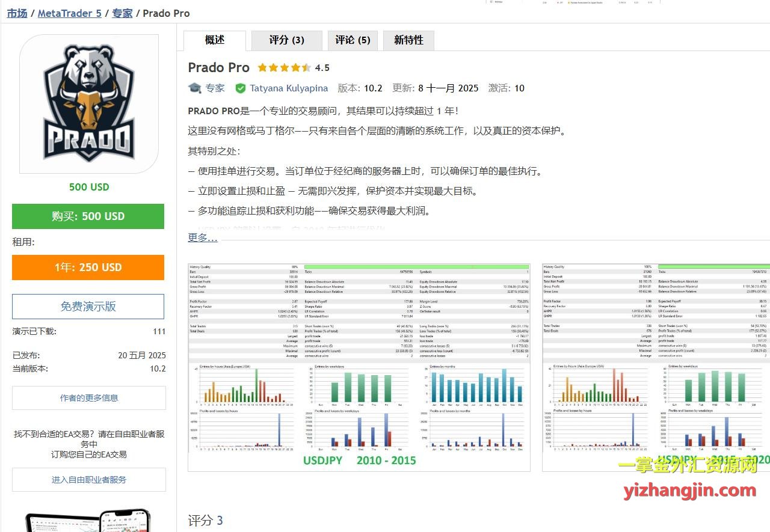Open the USDJPY 2010 - 2015 screenshot
The height and width of the screenshot is (532, 770).
pos(359,367)
